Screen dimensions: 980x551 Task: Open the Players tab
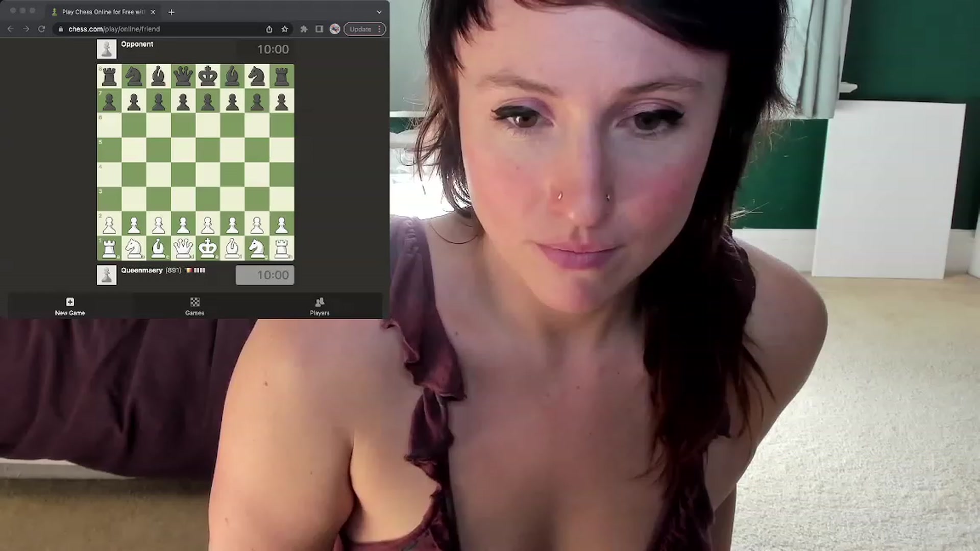[320, 306]
